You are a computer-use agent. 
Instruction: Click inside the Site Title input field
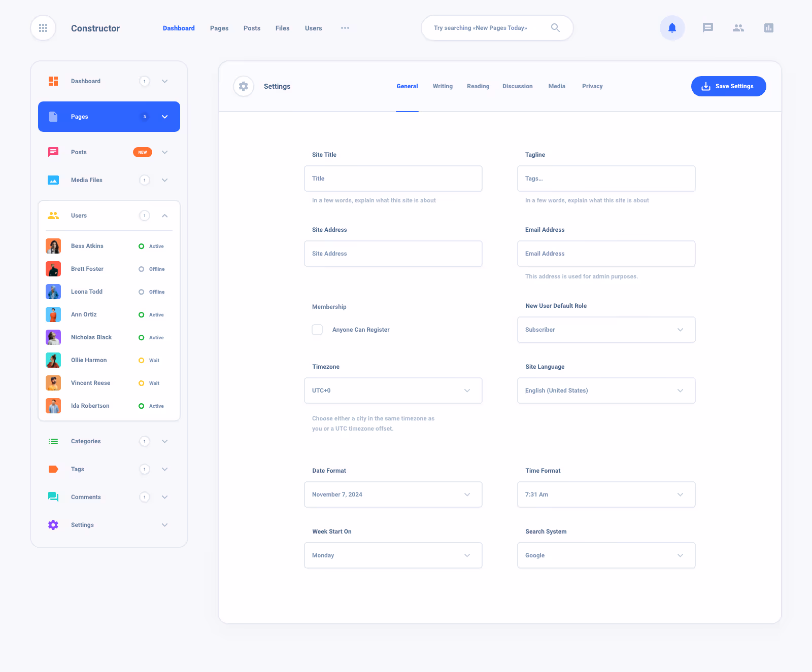393,178
